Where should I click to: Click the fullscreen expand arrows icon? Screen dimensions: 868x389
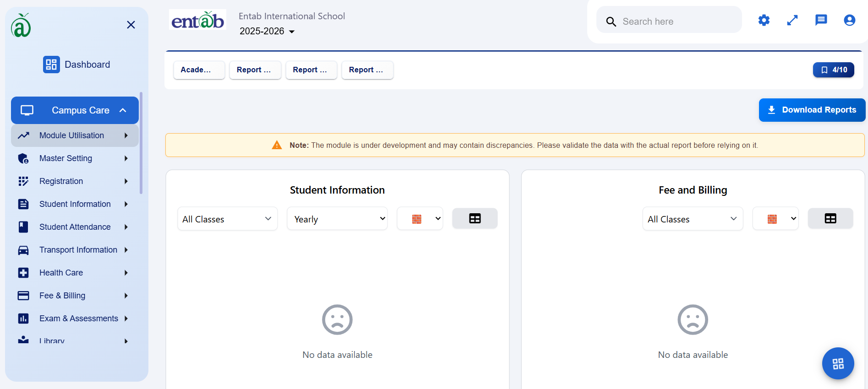792,21
